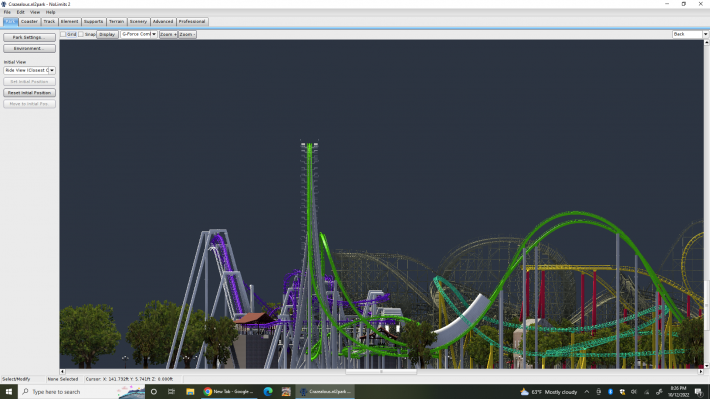Open the View menu
The image size is (710, 399).
pyautogui.click(x=35, y=12)
